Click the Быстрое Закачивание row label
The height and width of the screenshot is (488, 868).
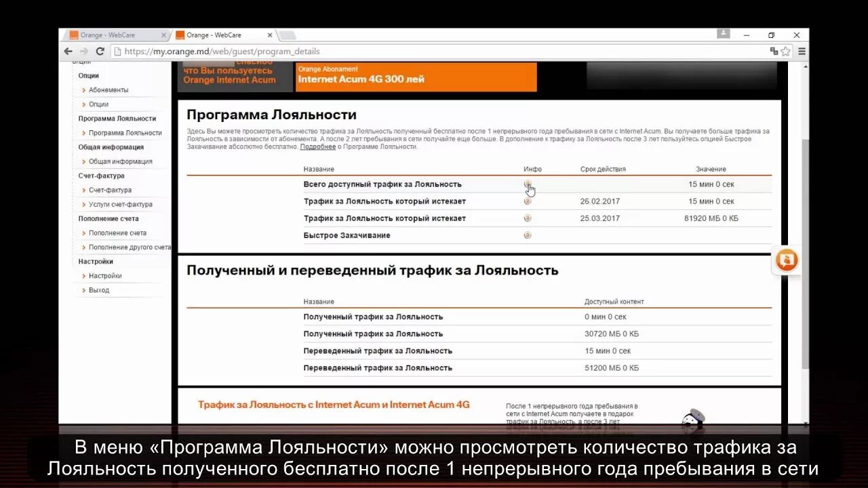(x=347, y=235)
